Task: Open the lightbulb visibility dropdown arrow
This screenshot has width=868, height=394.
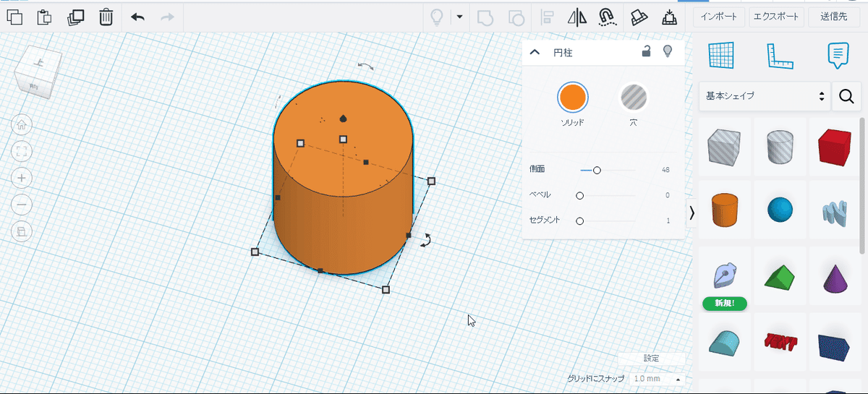Action: point(459,16)
